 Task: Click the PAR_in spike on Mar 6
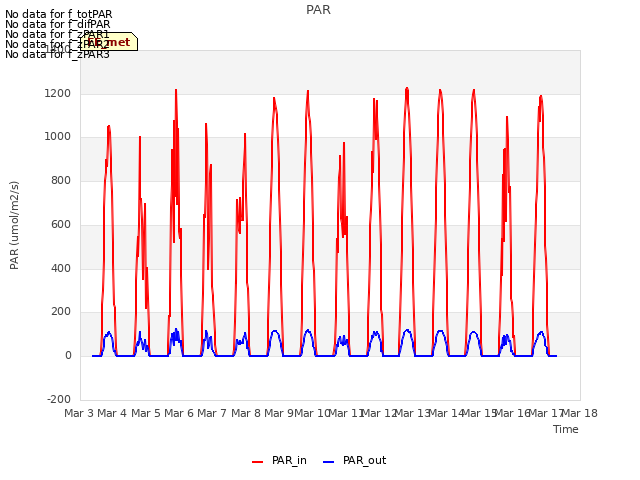(176, 91)
